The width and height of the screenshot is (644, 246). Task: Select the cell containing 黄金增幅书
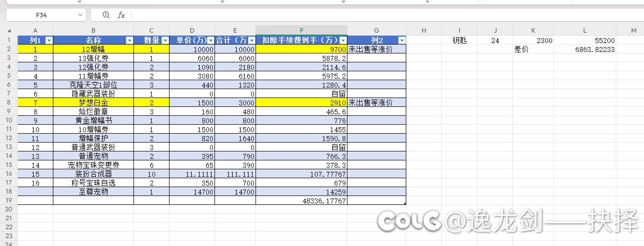pos(93,120)
